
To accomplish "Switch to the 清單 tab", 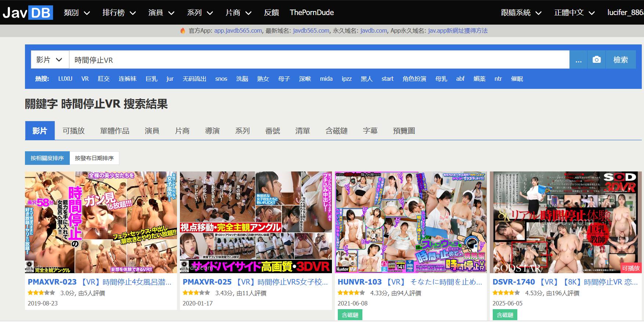I will pos(303,131).
